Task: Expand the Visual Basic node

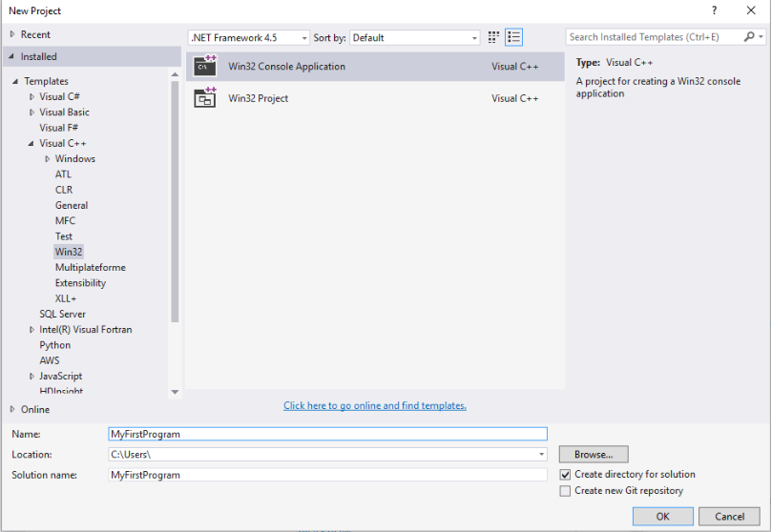Action: point(31,113)
